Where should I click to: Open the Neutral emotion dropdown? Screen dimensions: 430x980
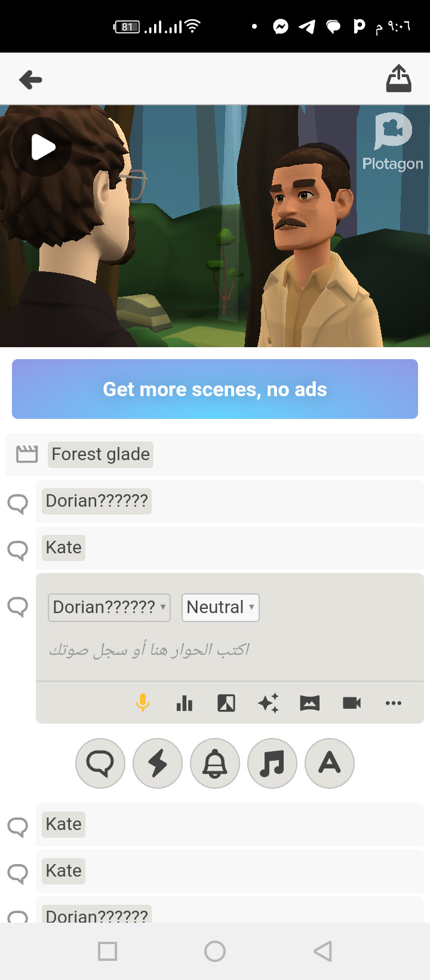(220, 607)
